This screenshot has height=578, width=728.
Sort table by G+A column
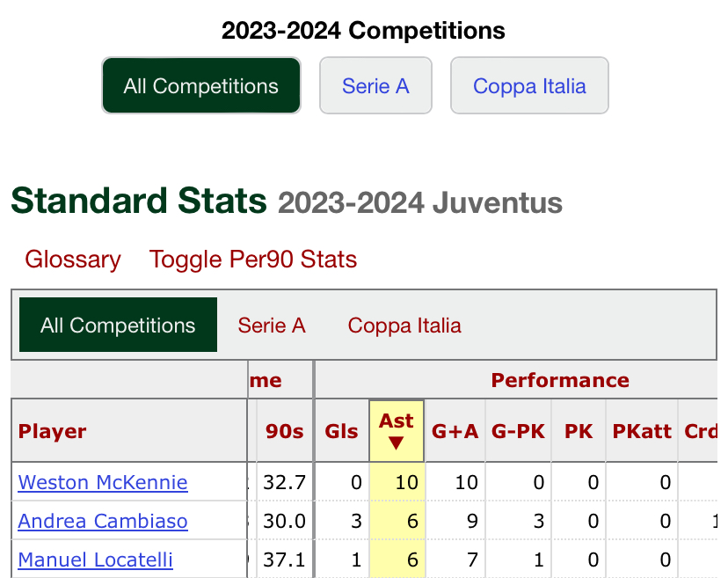455,431
